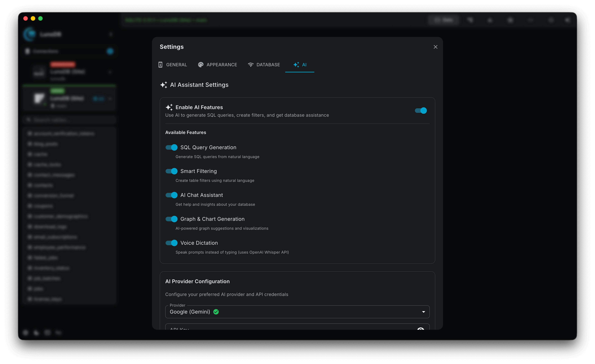The image size is (595, 364).
Task: Click the text "Configure your preferred AI provider and API credentials"
Action: 227,294
